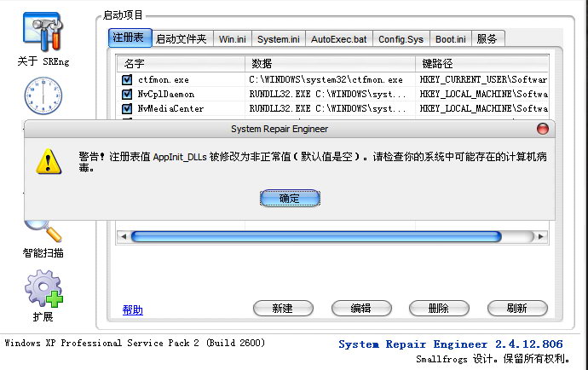Sort by the 名字 column header
This screenshot has height=370, width=588.
click(181, 63)
